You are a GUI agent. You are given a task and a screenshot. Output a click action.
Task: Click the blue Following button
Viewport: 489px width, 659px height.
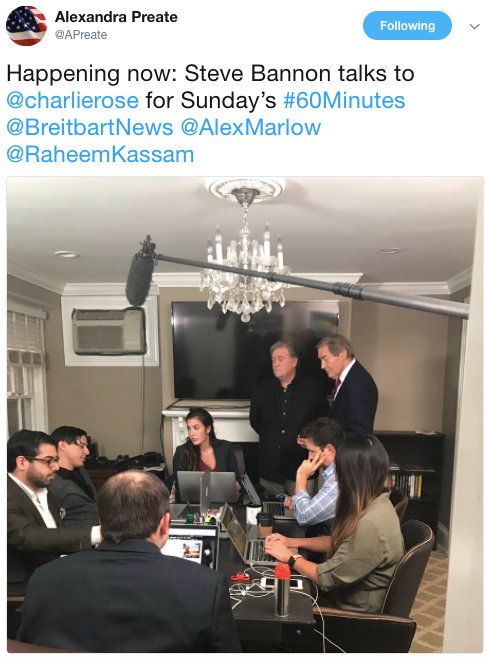(x=407, y=26)
